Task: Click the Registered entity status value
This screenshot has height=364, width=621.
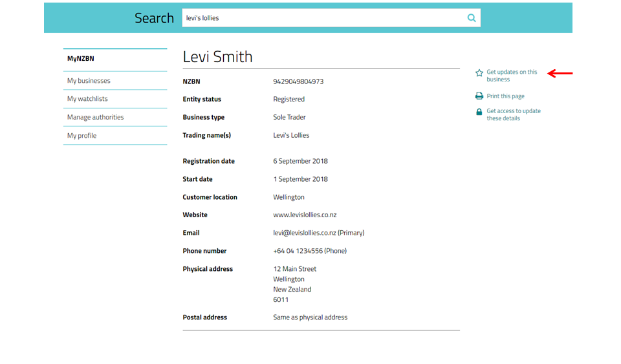Action: coord(289,100)
